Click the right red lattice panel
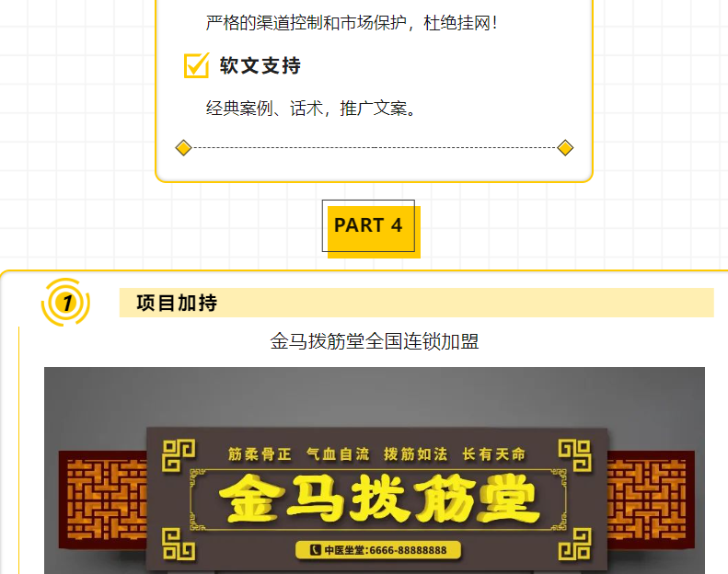The width and height of the screenshot is (728, 574). 651,499
